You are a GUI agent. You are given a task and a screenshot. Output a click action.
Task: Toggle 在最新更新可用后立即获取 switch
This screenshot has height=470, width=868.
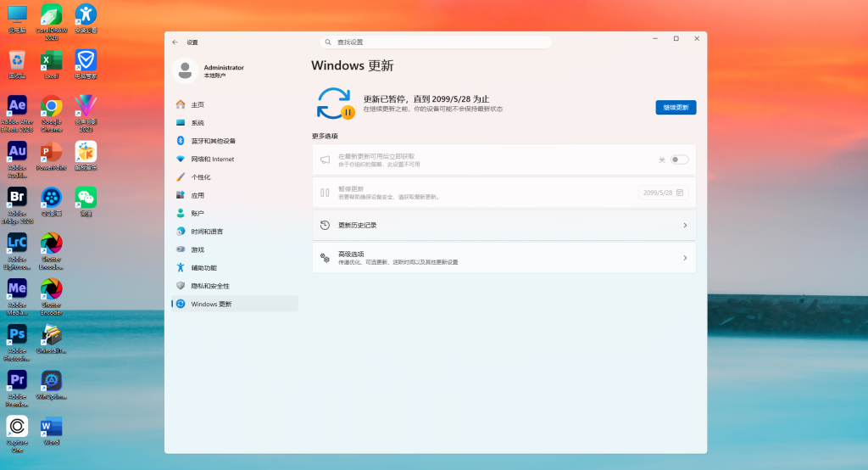[679, 159]
